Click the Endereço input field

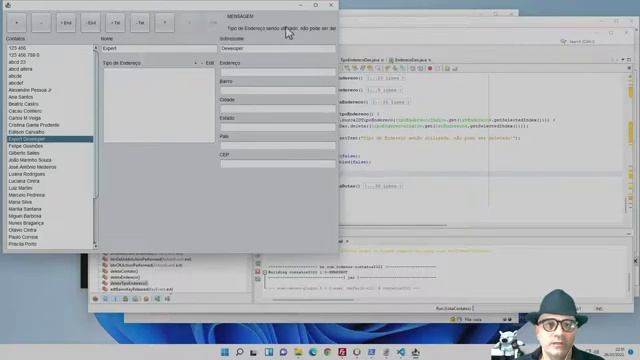point(278,72)
